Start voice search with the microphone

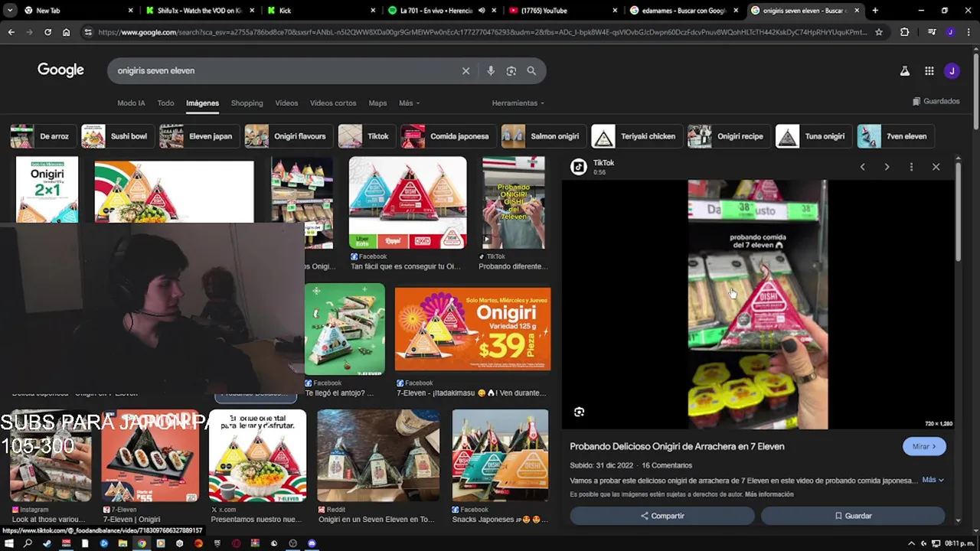click(x=491, y=70)
